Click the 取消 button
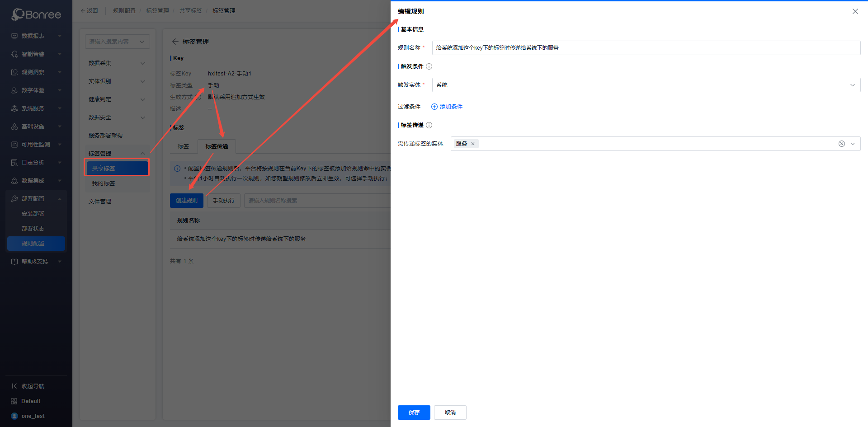The width and height of the screenshot is (868, 427). [x=450, y=412]
